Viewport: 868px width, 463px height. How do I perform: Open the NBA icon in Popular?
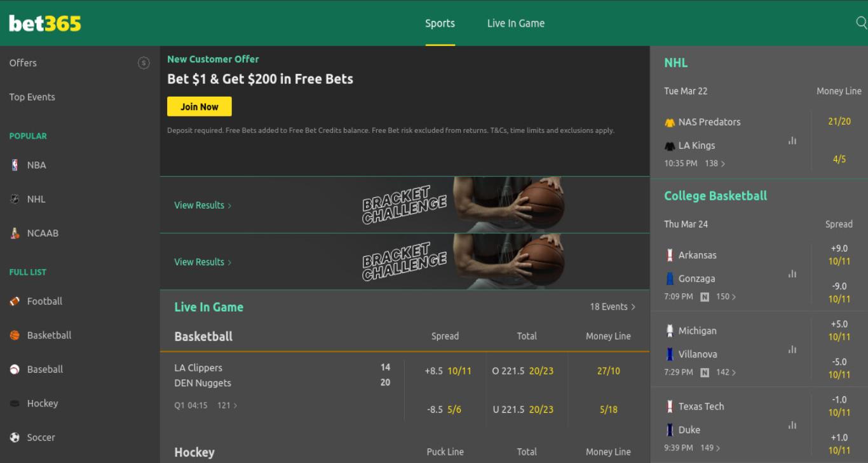pyautogui.click(x=15, y=165)
